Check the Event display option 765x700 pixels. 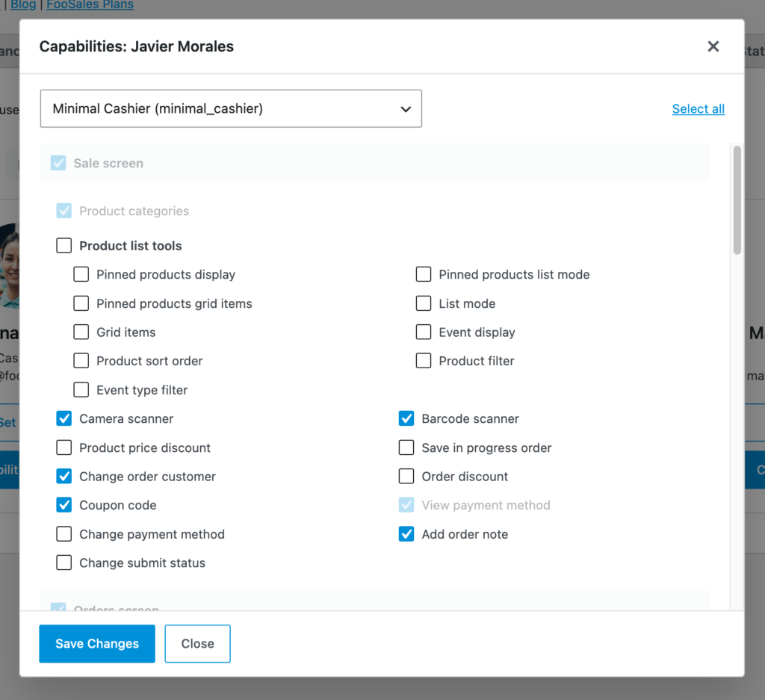click(424, 332)
